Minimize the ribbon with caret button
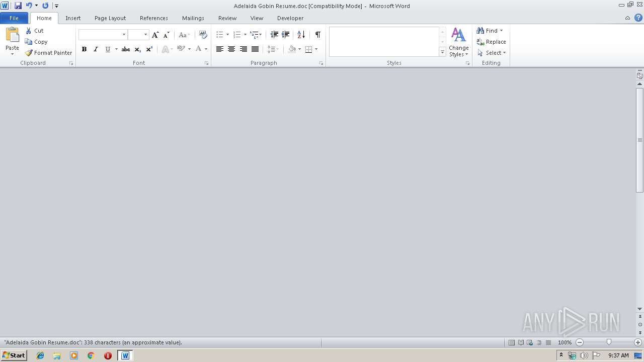644x362 pixels. click(x=627, y=18)
